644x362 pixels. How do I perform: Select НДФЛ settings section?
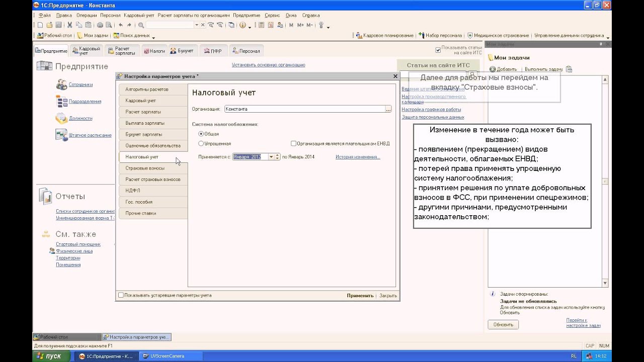pos(153,191)
